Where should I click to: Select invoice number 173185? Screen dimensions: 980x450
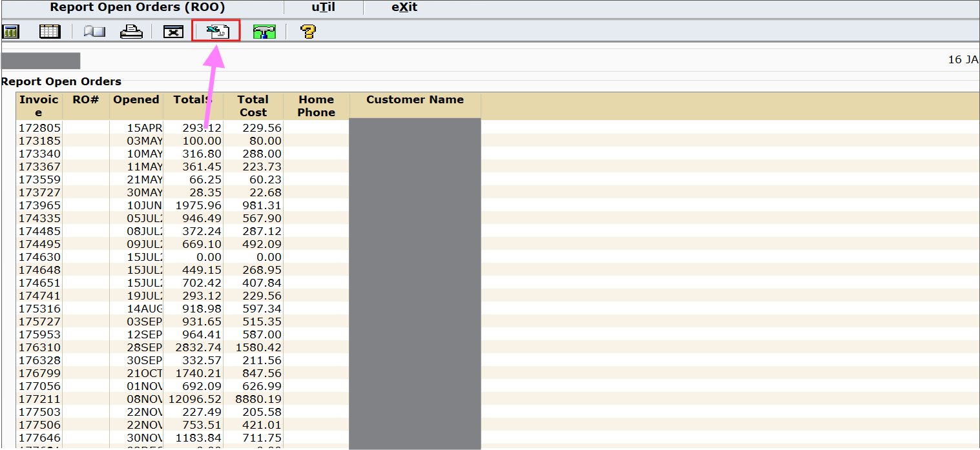(39, 141)
